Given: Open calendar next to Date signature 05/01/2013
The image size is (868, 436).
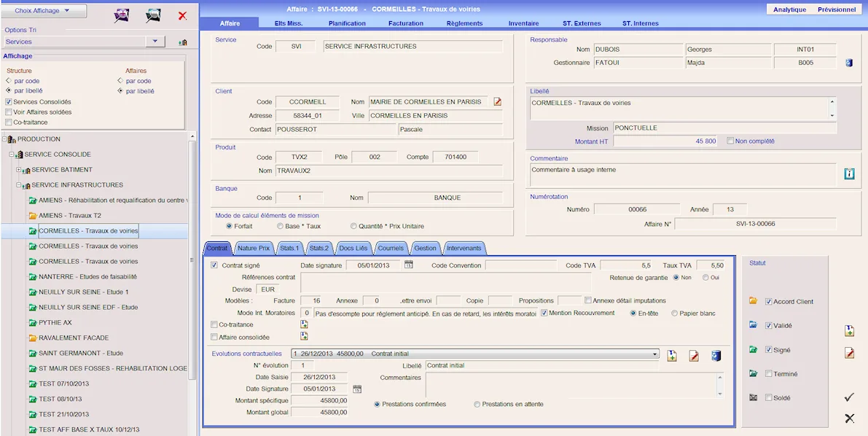Looking at the screenshot, I should pos(409,265).
